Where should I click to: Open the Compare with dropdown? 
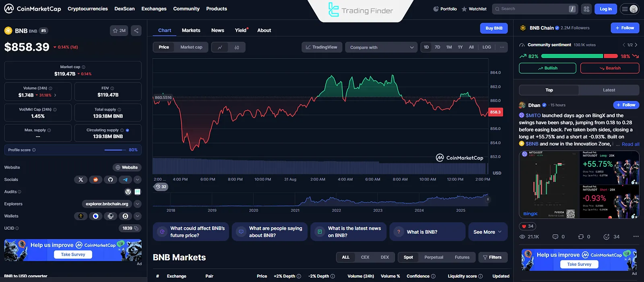(x=381, y=48)
